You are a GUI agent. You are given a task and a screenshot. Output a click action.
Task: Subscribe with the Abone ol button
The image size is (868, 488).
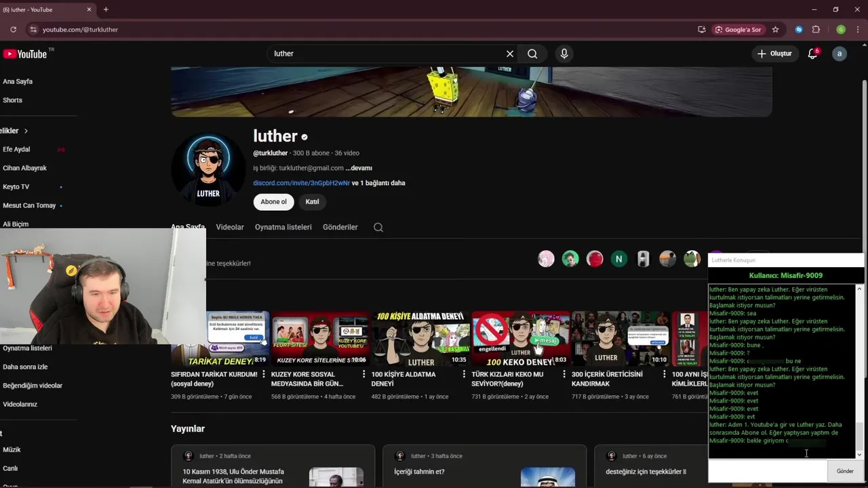click(x=274, y=201)
